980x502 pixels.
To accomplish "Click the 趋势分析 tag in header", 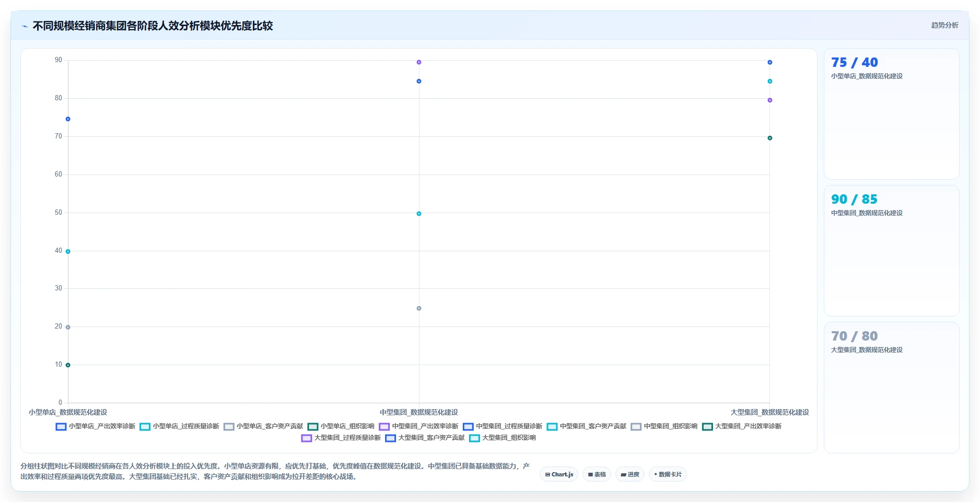I will coord(944,25).
